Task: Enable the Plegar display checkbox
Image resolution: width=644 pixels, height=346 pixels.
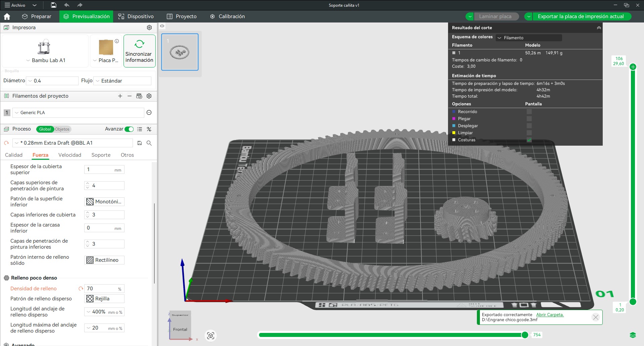Action: 529,119
